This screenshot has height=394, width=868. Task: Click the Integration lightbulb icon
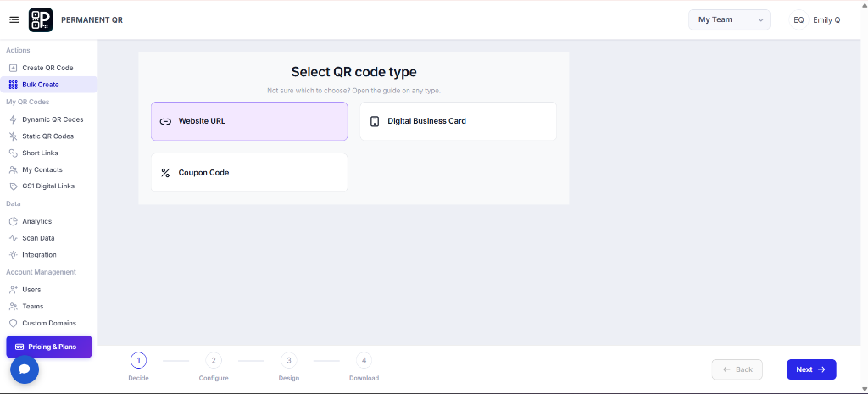(14, 255)
